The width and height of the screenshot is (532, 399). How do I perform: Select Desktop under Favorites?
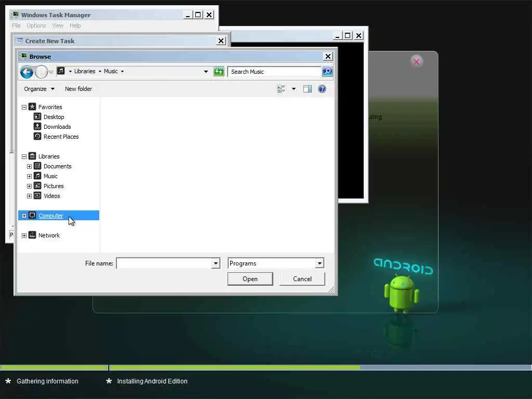[x=54, y=117]
